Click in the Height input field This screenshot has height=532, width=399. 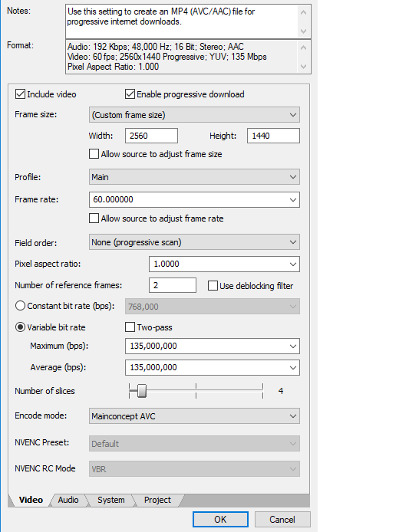(x=273, y=136)
